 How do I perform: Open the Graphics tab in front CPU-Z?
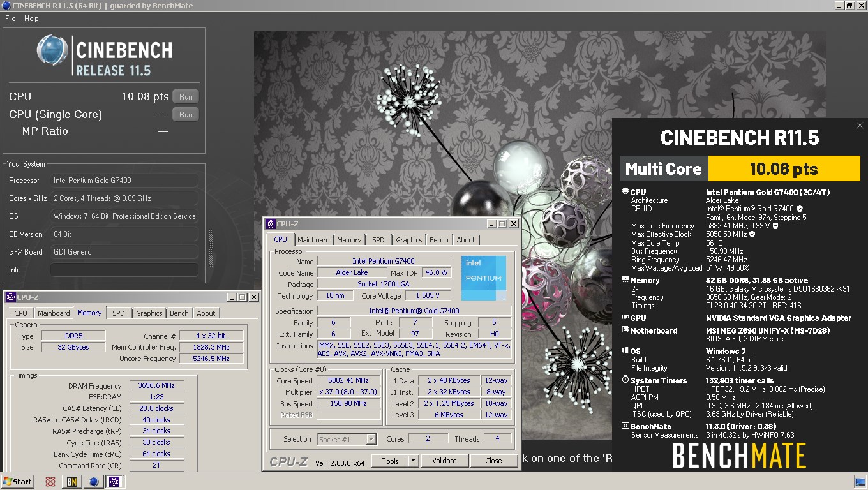[408, 240]
